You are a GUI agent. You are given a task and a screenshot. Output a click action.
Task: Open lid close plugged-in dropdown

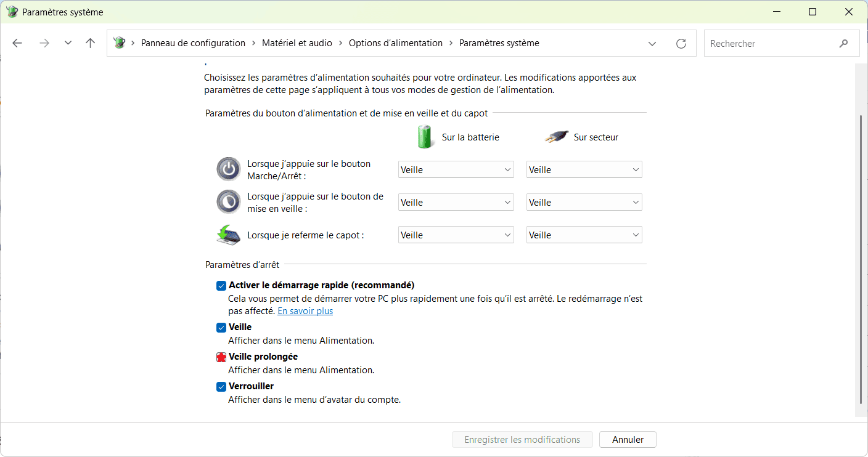584,235
